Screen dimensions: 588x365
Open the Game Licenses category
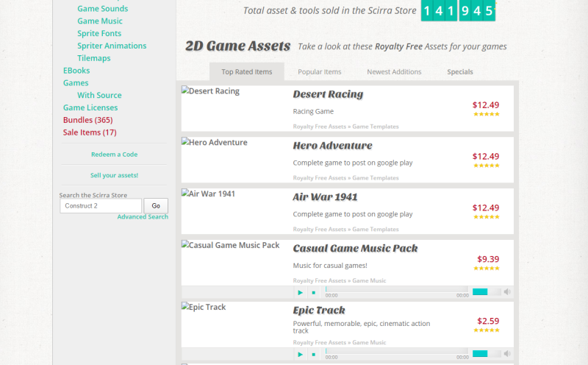point(90,107)
